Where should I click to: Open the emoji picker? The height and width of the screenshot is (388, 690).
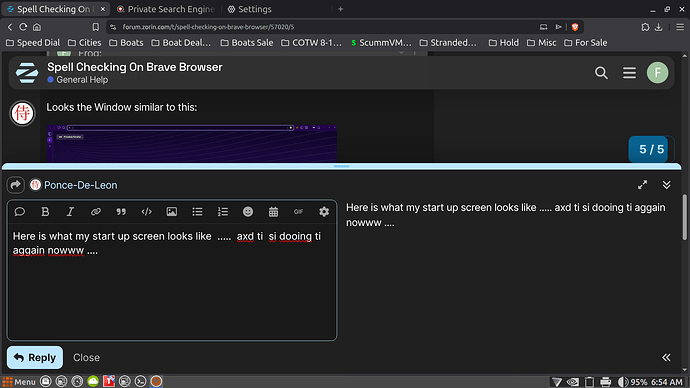tap(248, 212)
